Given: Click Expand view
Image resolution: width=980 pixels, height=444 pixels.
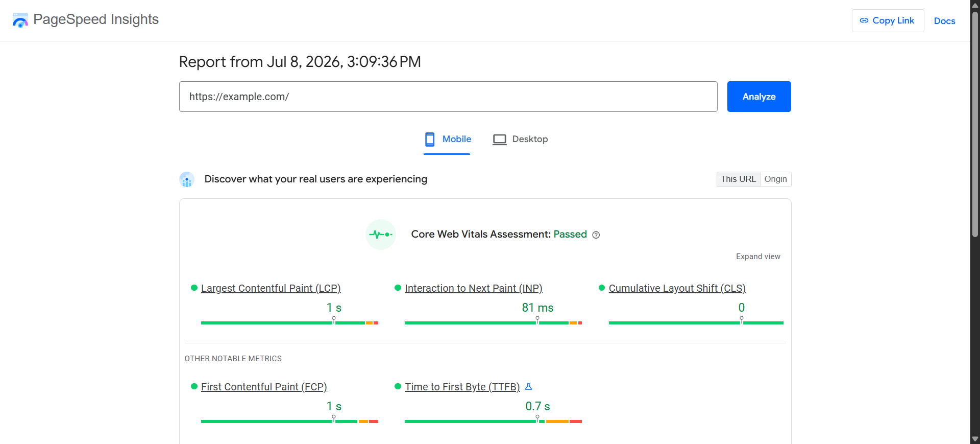Looking at the screenshot, I should tap(758, 256).
